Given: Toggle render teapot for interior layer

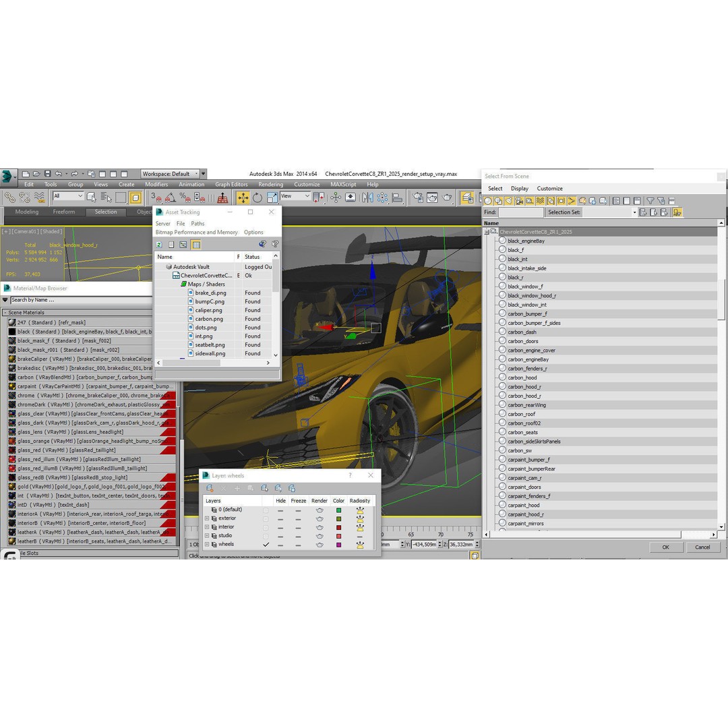Looking at the screenshot, I should [x=320, y=527].
